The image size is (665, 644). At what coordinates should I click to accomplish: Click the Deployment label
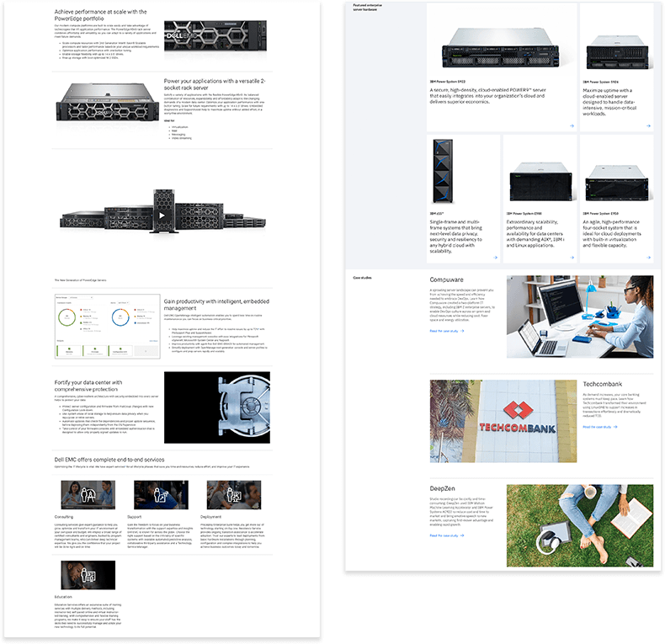tap(210, 517)
